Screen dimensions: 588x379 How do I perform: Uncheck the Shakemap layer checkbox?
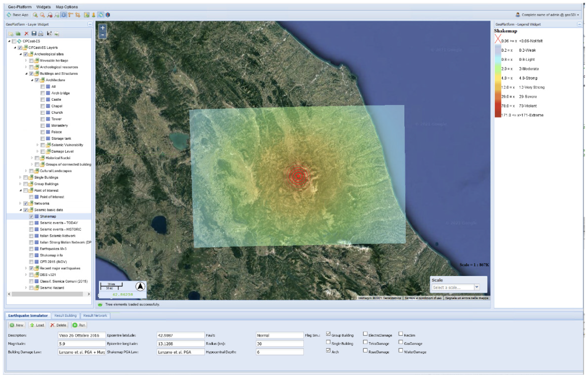pyautogui.click(x=31, y=216)
